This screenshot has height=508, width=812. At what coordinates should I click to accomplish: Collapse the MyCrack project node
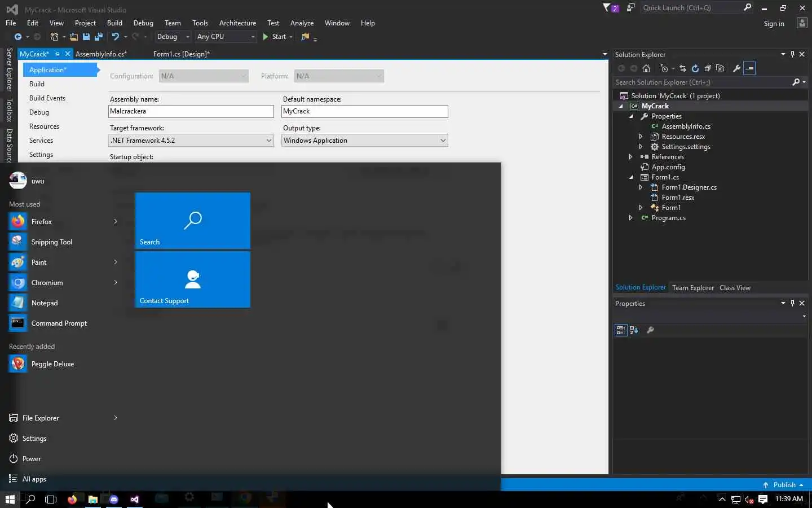(x=621, y=106)
